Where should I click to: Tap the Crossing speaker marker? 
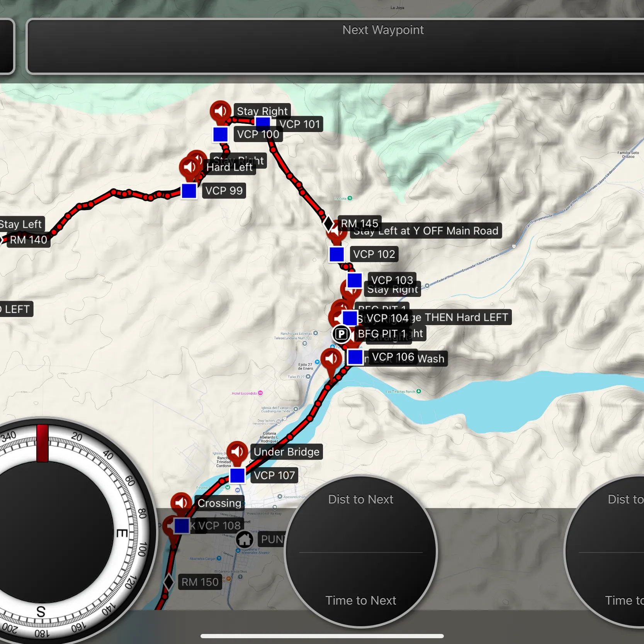[181, 503]
